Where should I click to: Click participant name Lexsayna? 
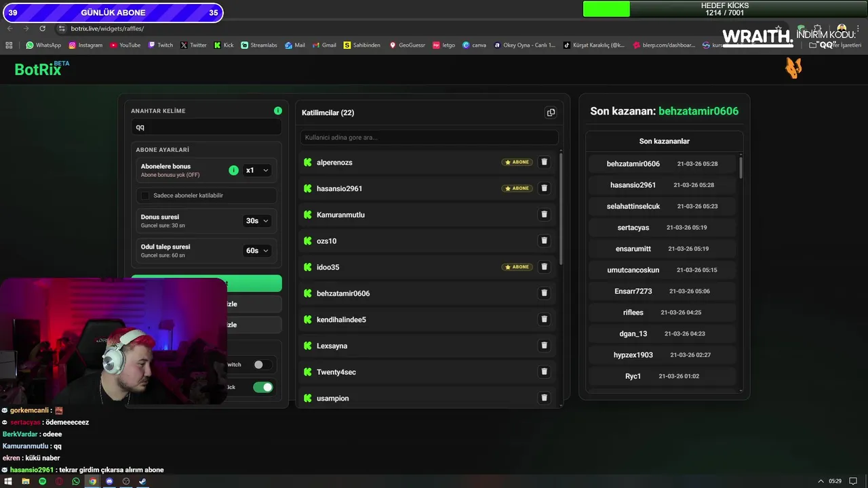[332, 346]
